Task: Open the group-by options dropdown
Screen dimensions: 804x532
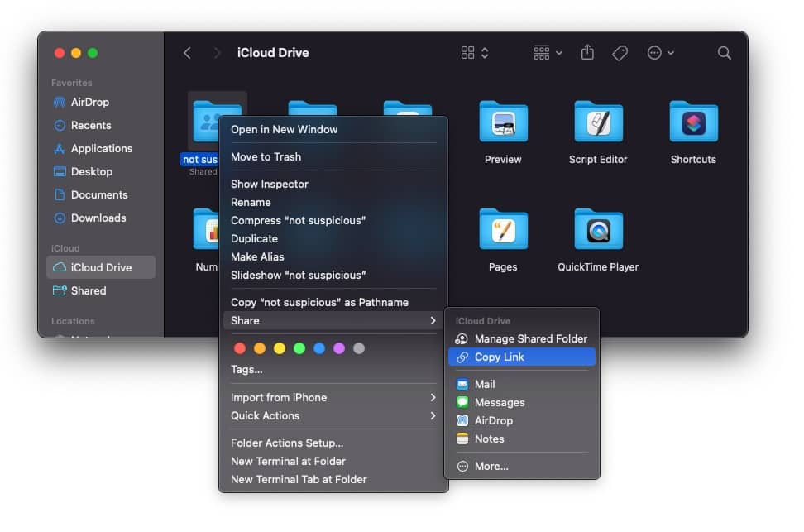Action: point(548,53)
